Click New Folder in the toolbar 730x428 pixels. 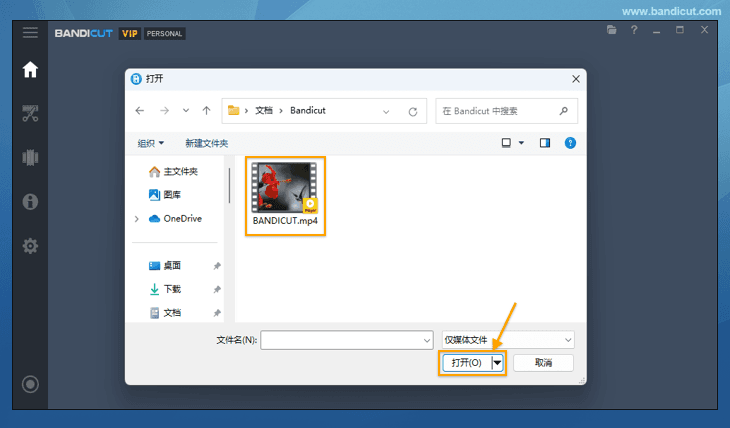pos(206,143)
